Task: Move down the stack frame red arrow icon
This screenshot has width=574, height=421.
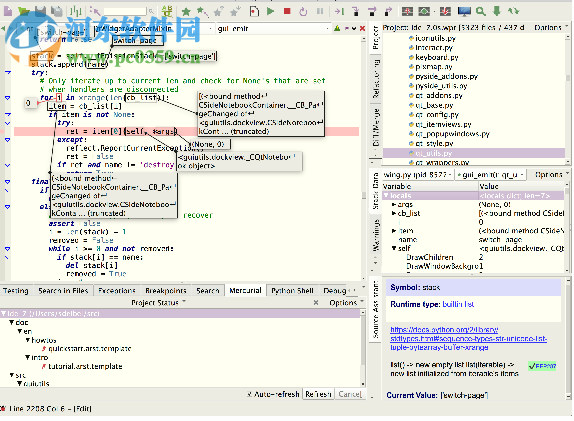Action: (x=445, y=12)
